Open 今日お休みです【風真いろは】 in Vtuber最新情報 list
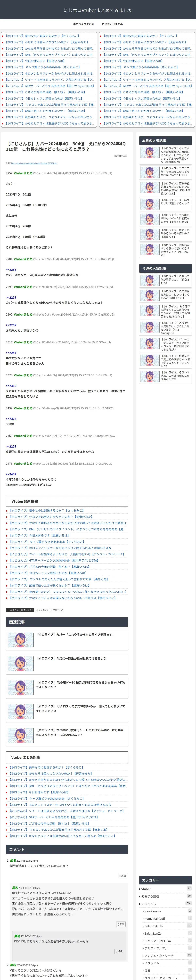Image resolution: width=196 pixels, height=980 pixels. [39, 535]
